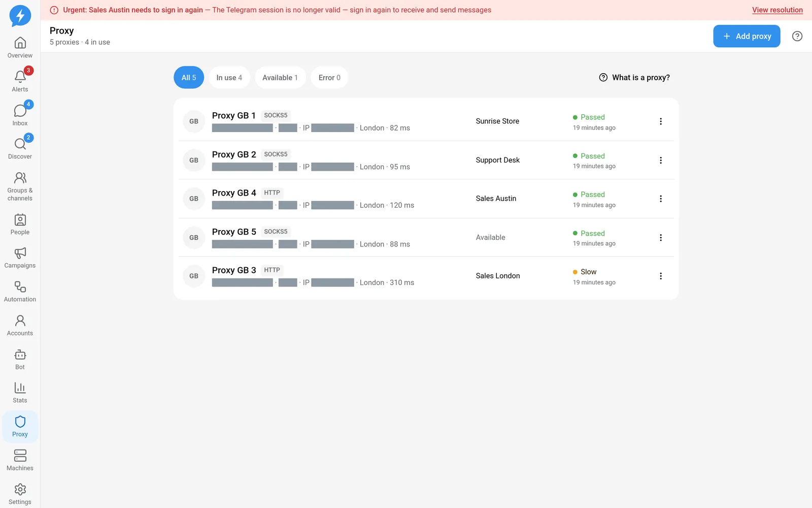Open the help question mark icon
This screenshot has height=508, width=812.
click(797, 36)
